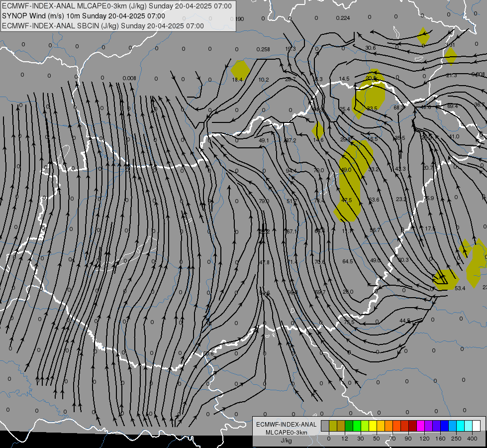Image resolution: width=487 pixels, height=448 pixels.
Task: Select the olive legend swatch
Action: coord(333,426)
